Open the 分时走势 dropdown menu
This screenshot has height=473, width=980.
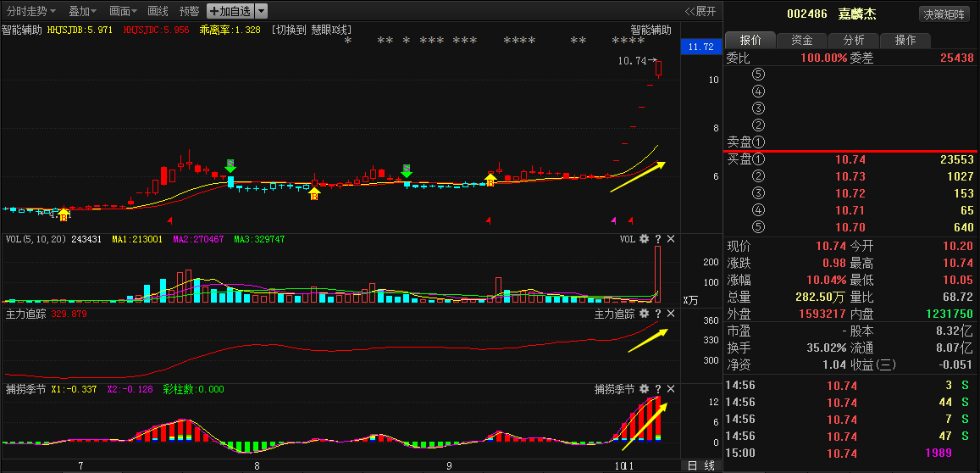30,11
